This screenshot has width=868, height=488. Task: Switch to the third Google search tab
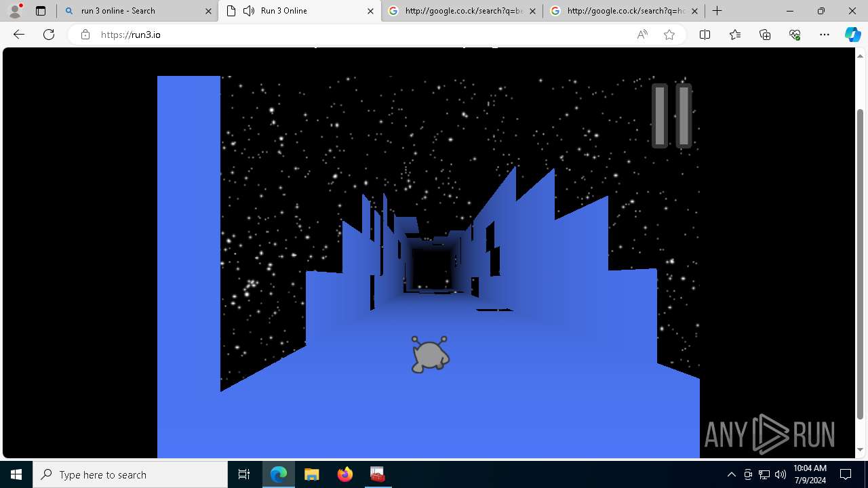(462, 11)
